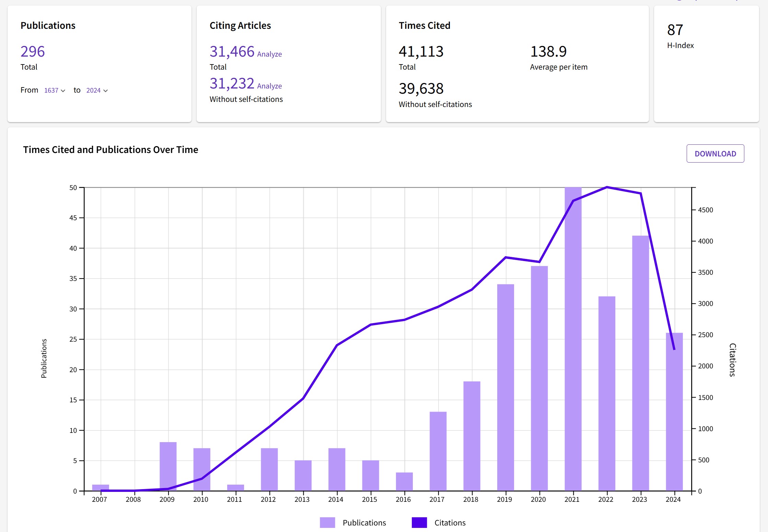Click the 2016 publications bar
768x532 pixels.
click(x=404, y=482)
